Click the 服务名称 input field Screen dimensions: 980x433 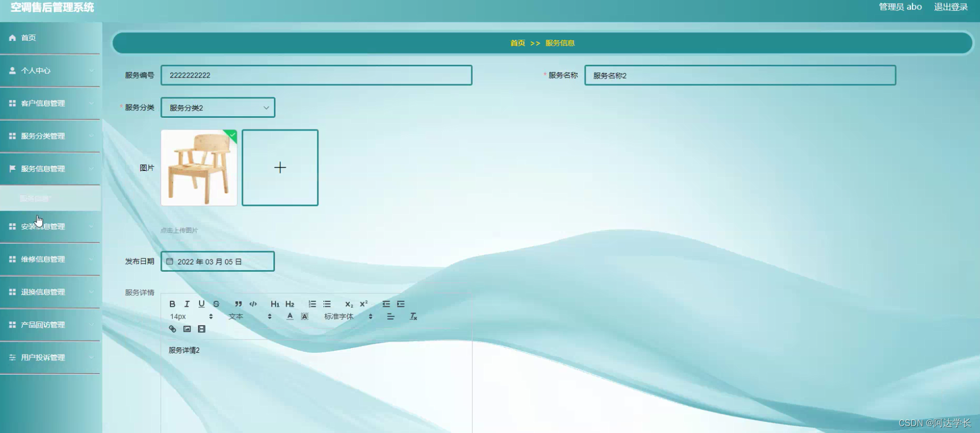(x=740, y=75)
